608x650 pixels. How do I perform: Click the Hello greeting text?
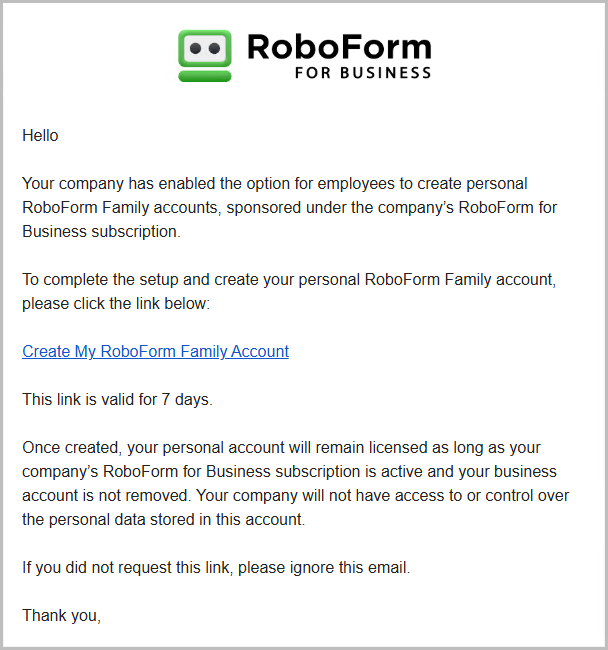pos(40,136)
